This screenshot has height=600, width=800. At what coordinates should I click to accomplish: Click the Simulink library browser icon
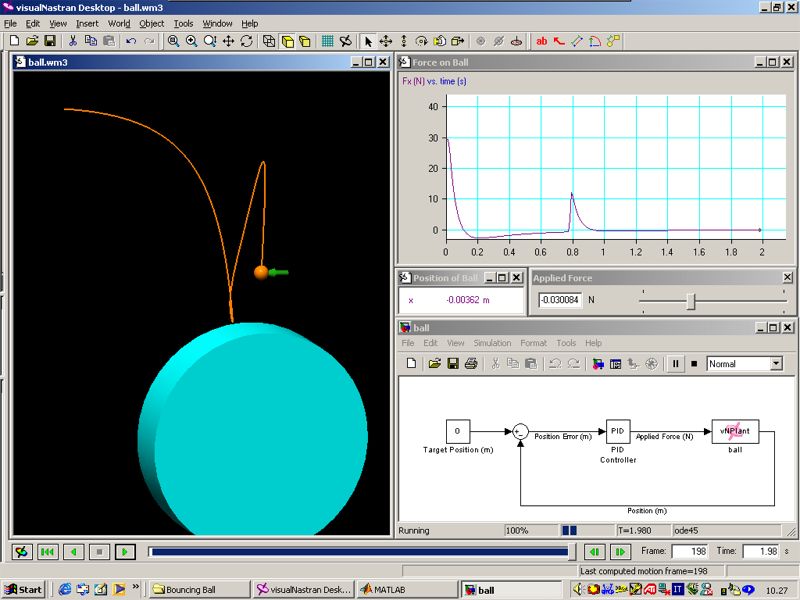[597, 364]
